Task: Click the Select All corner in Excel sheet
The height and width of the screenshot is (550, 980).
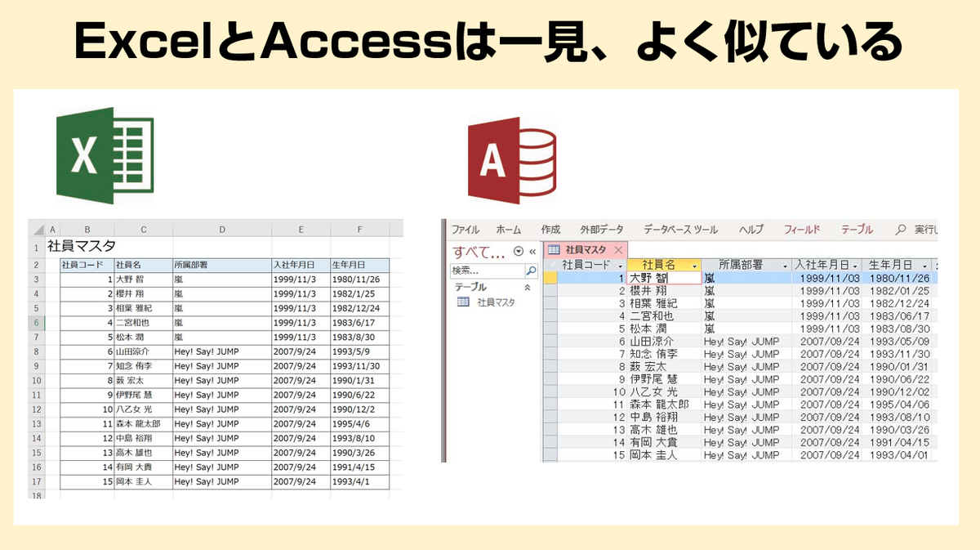Action: [37, 230]
